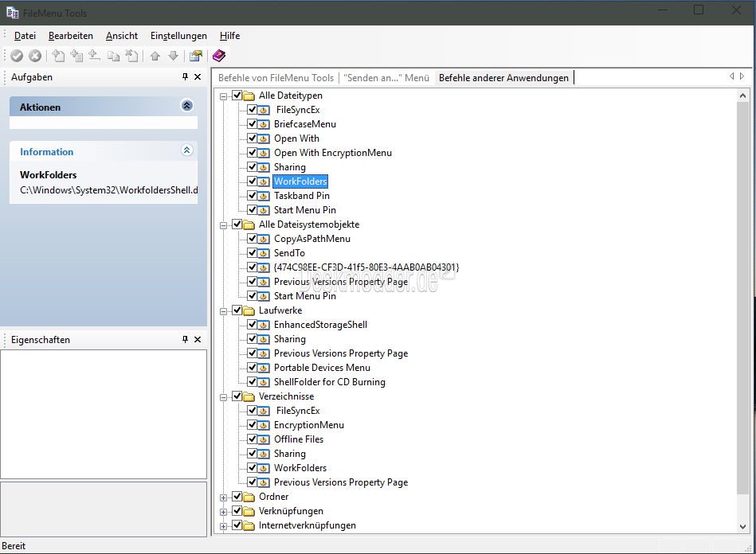The image size is (756, 554).
Task: Click the BriefcaseMenu item icon
Action: coord(263,124)
